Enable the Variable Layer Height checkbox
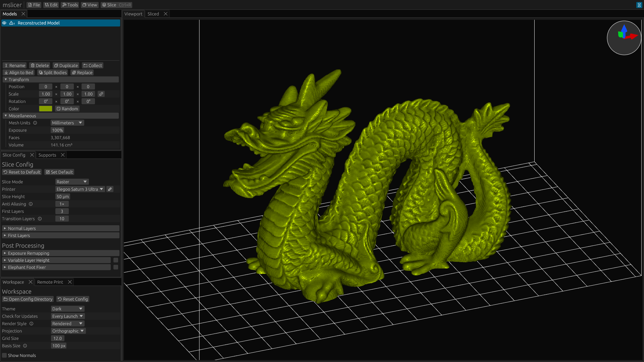The width and height of the screenshot is (644, 362). 116,260
